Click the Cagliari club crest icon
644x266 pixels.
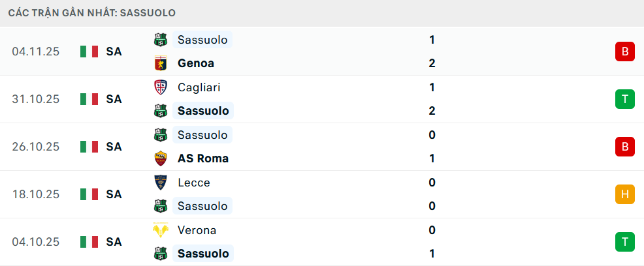click(x=160, y=87)
